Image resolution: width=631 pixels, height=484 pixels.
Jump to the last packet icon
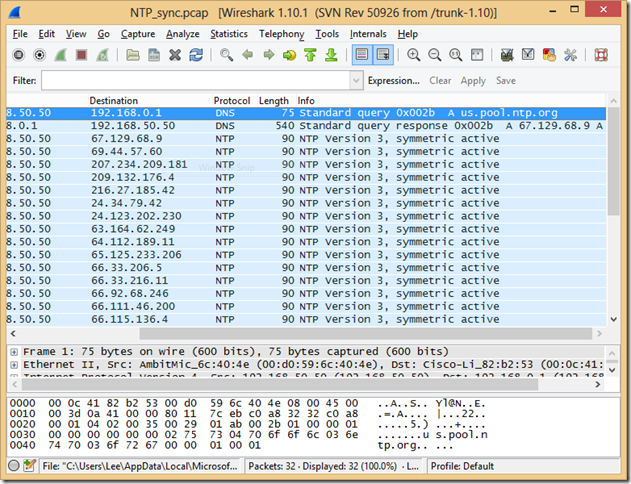(x=331, y=55)
